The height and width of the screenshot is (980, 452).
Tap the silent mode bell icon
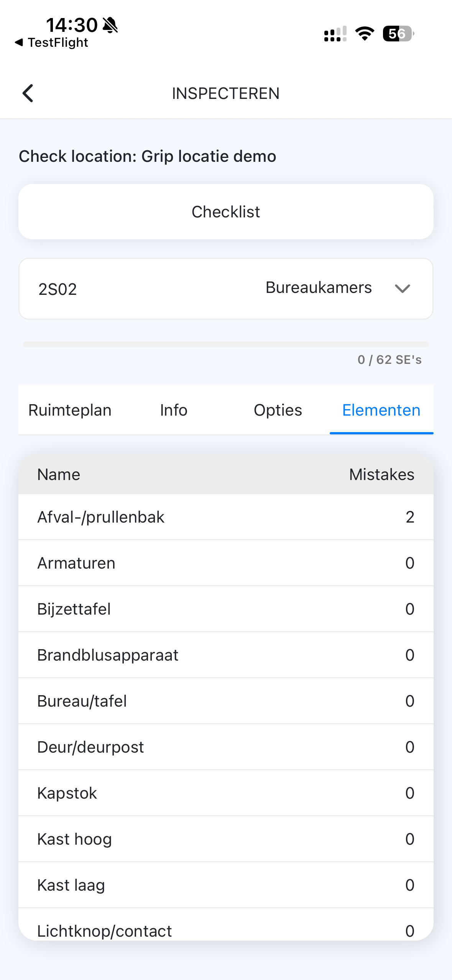(110, 25)
